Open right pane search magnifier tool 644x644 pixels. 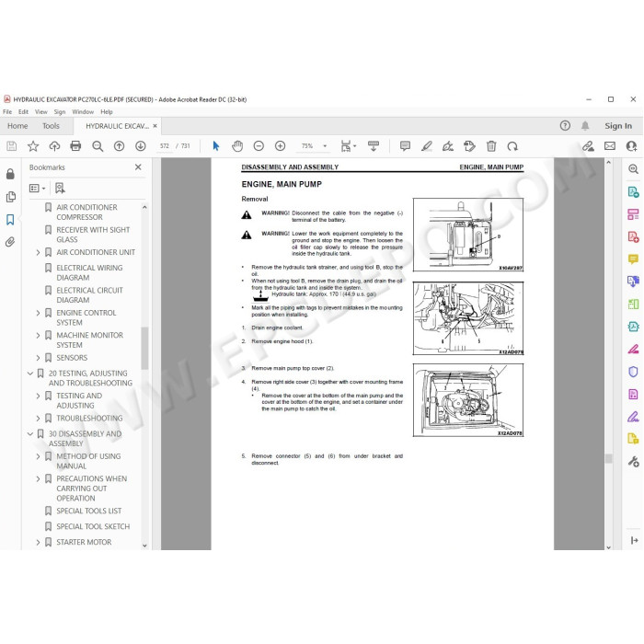point(633,169)
